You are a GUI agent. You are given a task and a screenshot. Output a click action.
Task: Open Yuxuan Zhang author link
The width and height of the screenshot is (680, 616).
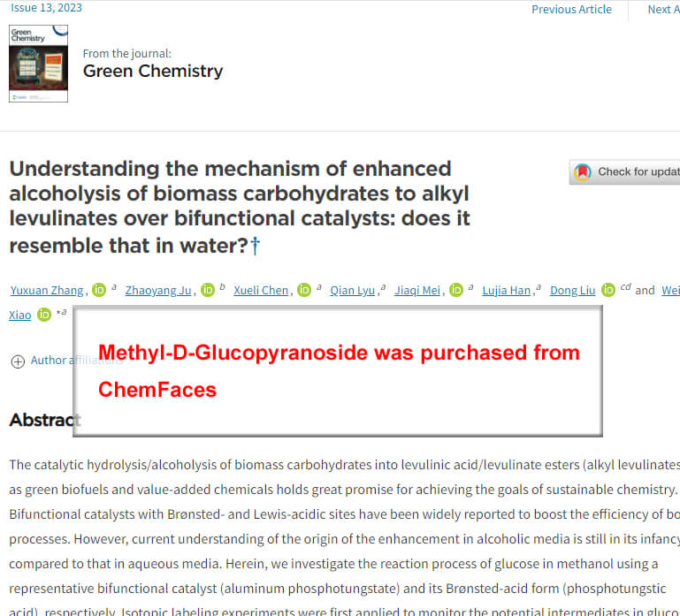point(47,290)
